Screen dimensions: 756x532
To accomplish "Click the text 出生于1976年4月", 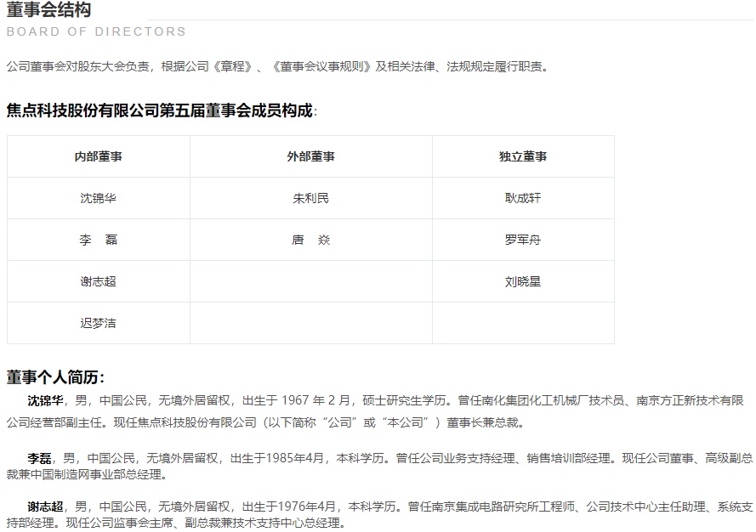I will tap(289, 507).
